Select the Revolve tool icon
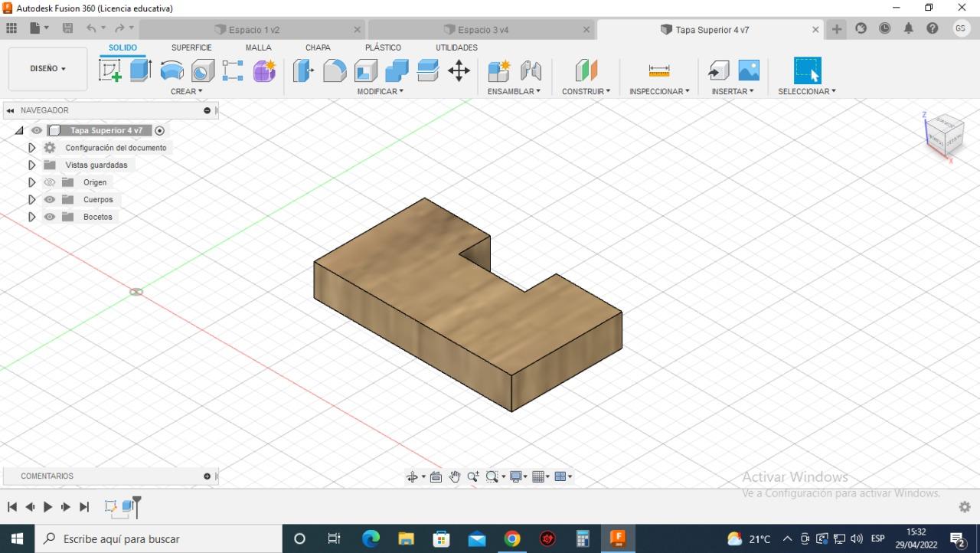The height and width of the screenshot is (553, 980). [171, 70]
